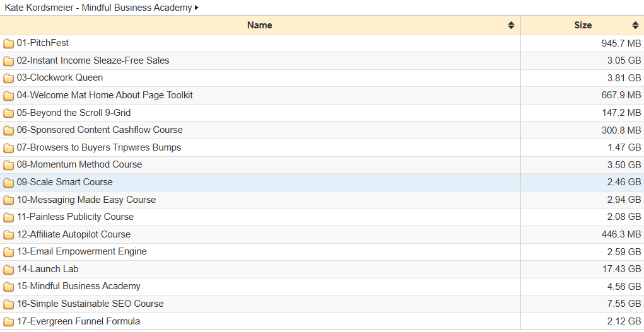This screenshot has width=644, height=332.
Task: Click the folder icon for 07-Browsers to Buyers
Action: 8,148
